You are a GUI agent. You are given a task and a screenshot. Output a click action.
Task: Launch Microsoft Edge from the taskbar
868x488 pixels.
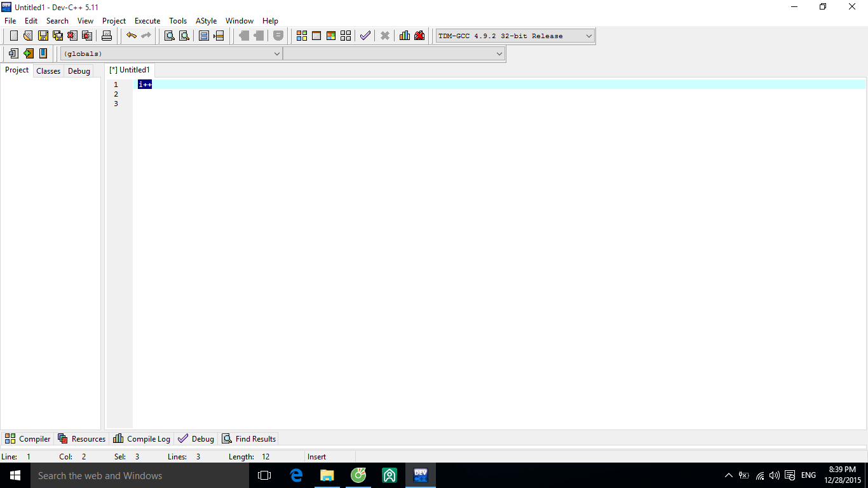[296, 475]
